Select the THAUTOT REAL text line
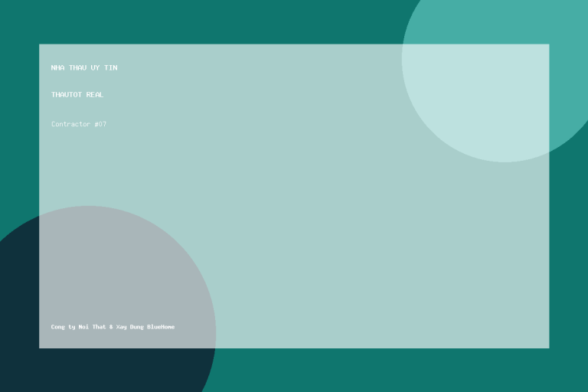Screen dimensions: 588x392 pos(77,94)
